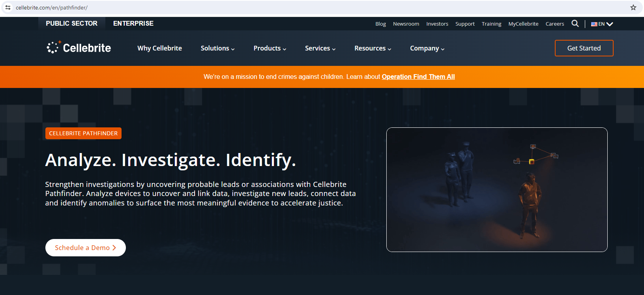This screenshot has height=295, width=644.
Task: Open site information icon in address bar
Action: pos(8,7)
